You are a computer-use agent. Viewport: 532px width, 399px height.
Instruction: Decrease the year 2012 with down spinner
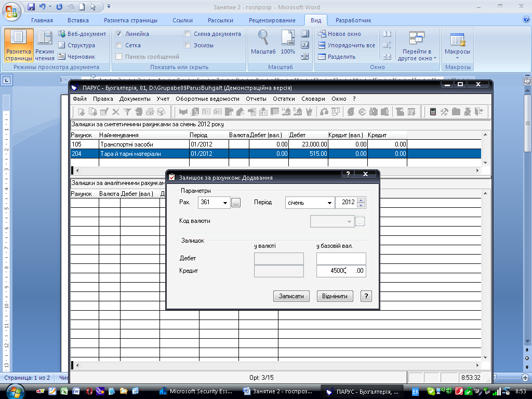pyautogui.click(x=361, y=205)
